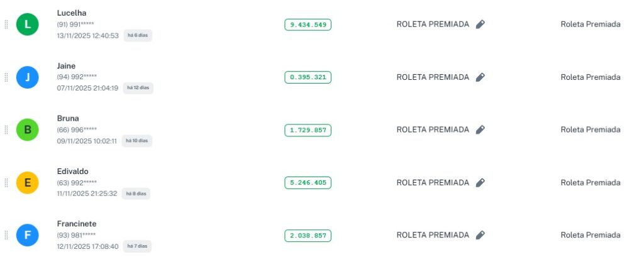Click the pencil edit icon in Jaine's row
The image size is (644, 257).
pos(480,77)
